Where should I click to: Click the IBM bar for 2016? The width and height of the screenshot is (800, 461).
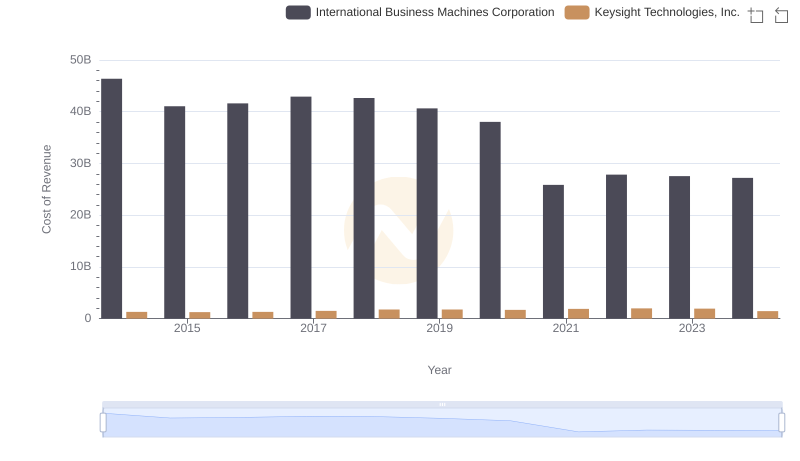[x=238, y=211]
